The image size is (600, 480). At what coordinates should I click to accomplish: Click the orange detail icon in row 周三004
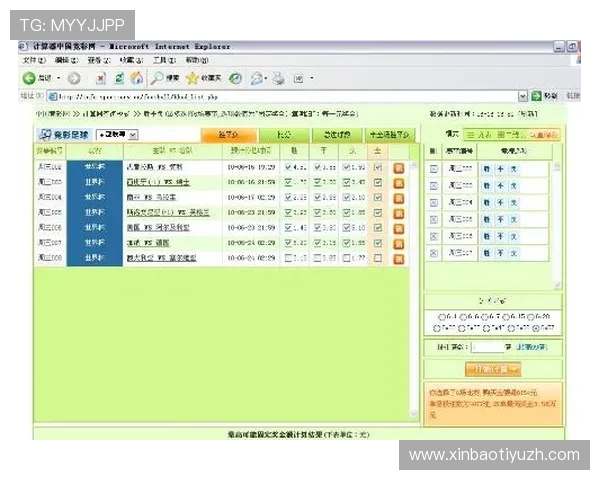coord(399,198)
